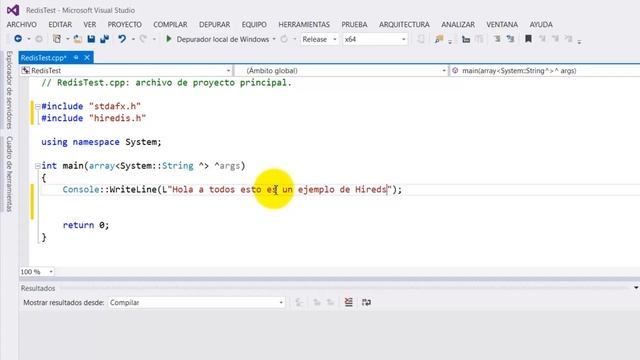Screen dimensions: 640x360
Task: Open the debugger target dropdown arrow
Action: coord(274,39)
